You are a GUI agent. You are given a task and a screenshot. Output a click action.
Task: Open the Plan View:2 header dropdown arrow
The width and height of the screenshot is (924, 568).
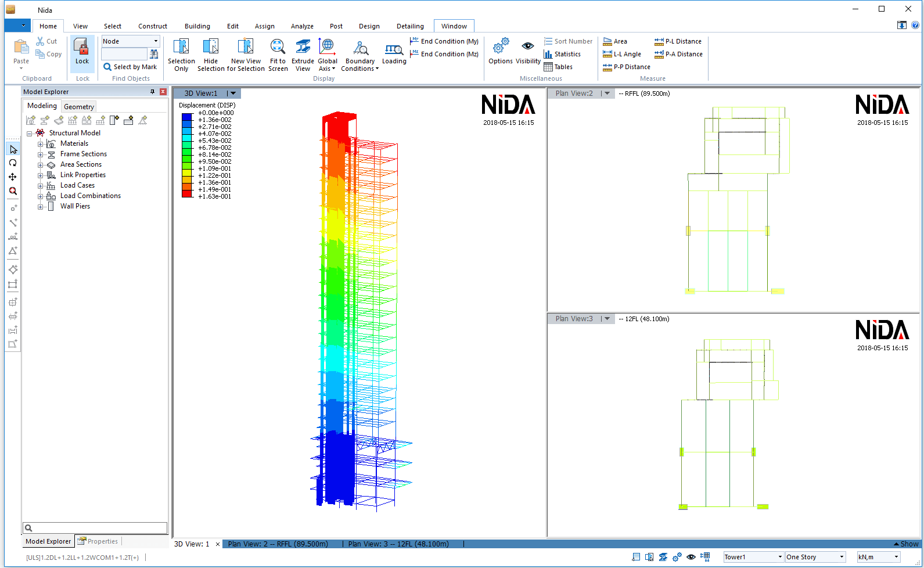(x=607, y=93)
